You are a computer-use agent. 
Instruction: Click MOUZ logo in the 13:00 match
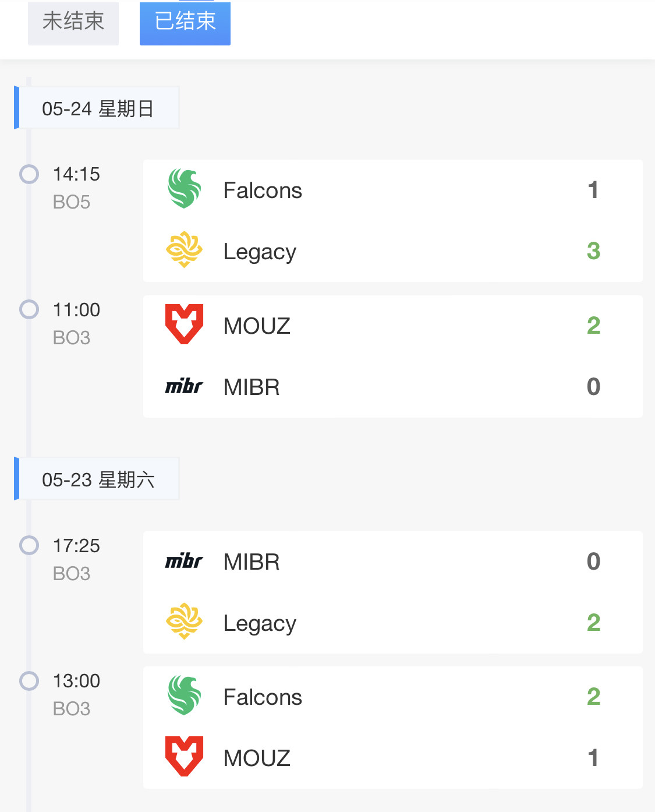[184, 756]
